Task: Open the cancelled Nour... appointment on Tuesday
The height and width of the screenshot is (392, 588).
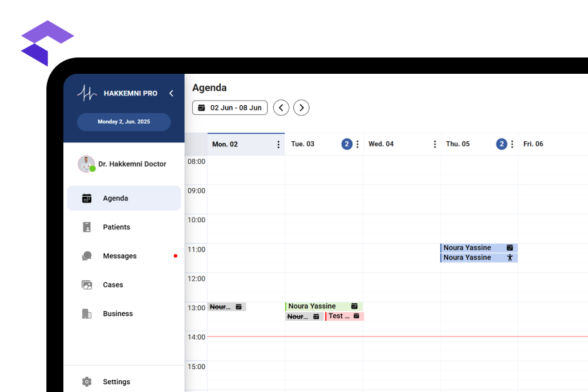Action: pyautogui.click(x=304, y=317)
